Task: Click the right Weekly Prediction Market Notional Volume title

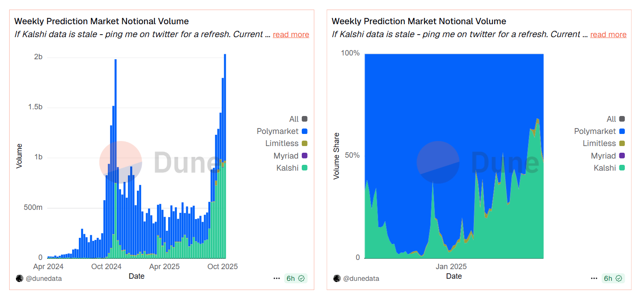Action: (x=419, y=21)
